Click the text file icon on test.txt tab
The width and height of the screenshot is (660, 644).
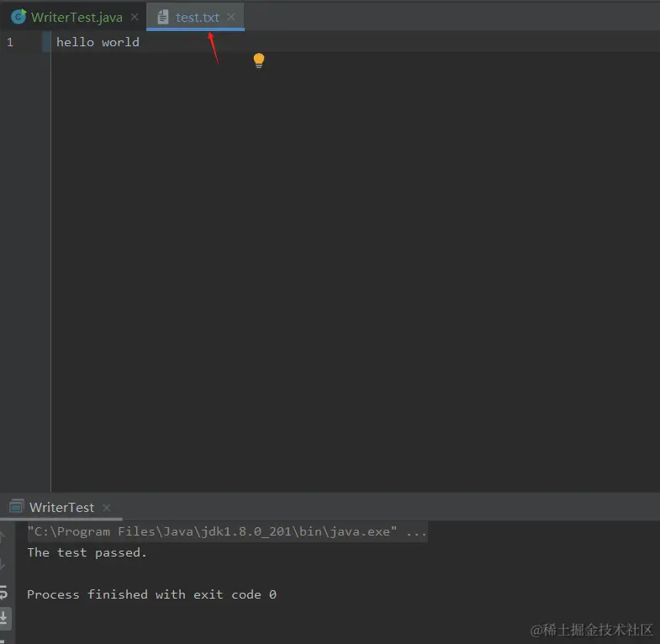pyautogui.click(x=163, y=17)
